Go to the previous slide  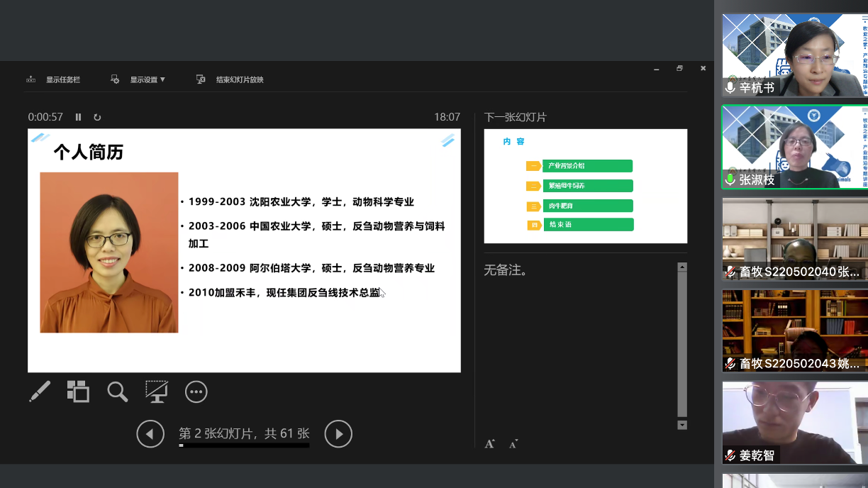click(x=150, y=434)
